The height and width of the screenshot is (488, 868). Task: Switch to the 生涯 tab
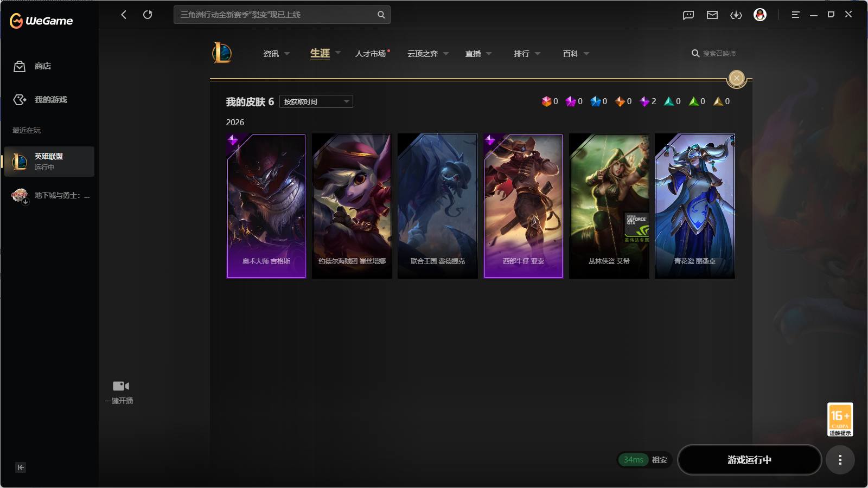[x=320, y=53]
